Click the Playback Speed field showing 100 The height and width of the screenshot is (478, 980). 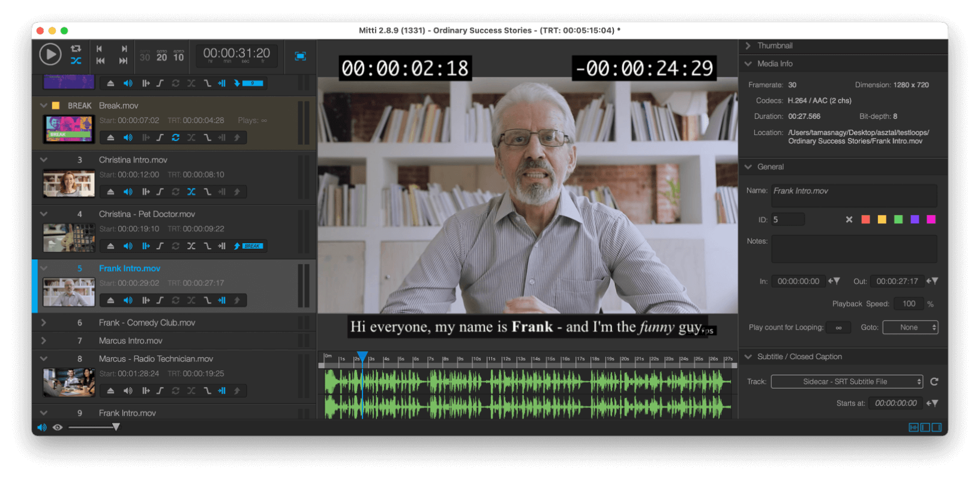pyautogui.click(x=909, y=304)
